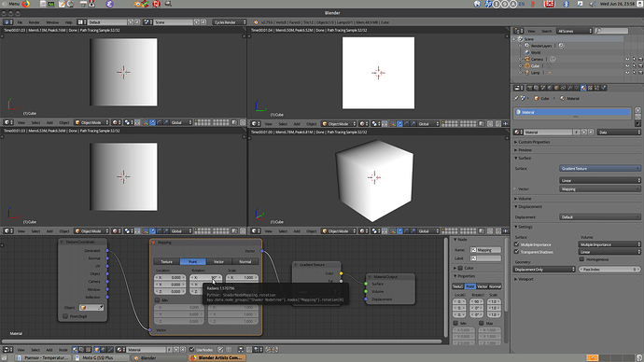Click the Pass Index value field

[x=609, y=270]
